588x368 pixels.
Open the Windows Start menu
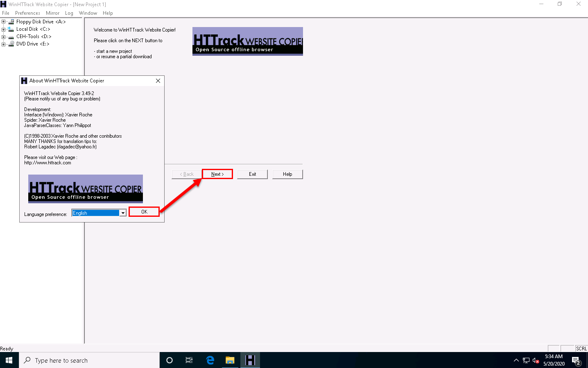tap(9, 360)
